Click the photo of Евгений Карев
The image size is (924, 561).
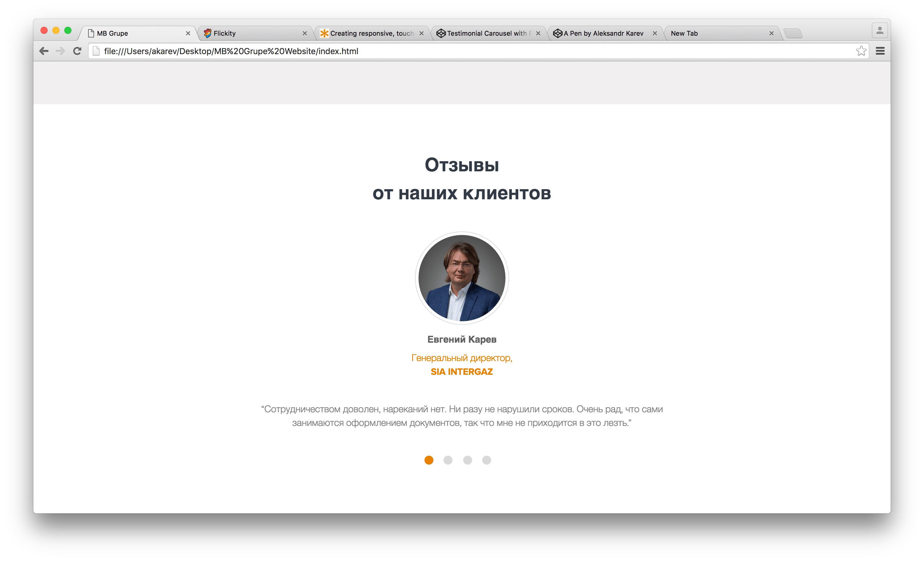pyautogui.click(x=462, y=277)
